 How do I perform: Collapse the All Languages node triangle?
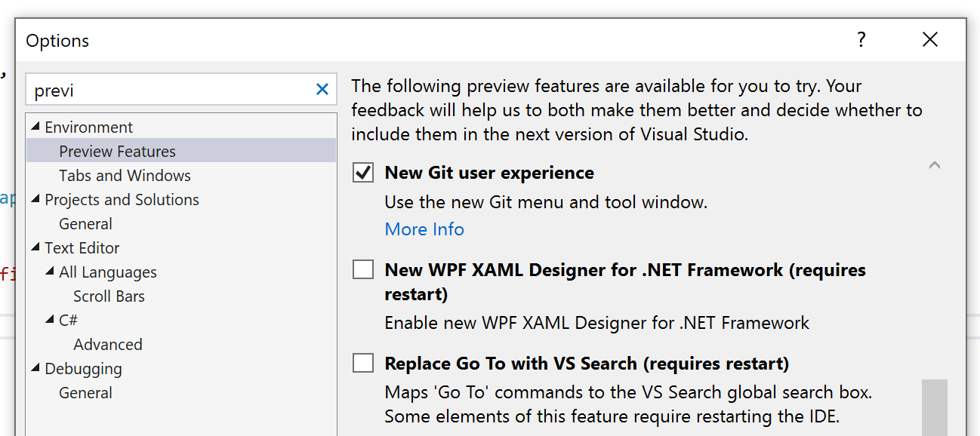[50, 272]
